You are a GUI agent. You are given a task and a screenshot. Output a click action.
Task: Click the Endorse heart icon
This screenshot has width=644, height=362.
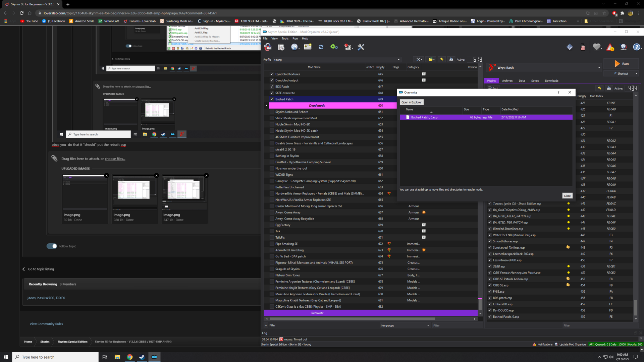[596, 47]
